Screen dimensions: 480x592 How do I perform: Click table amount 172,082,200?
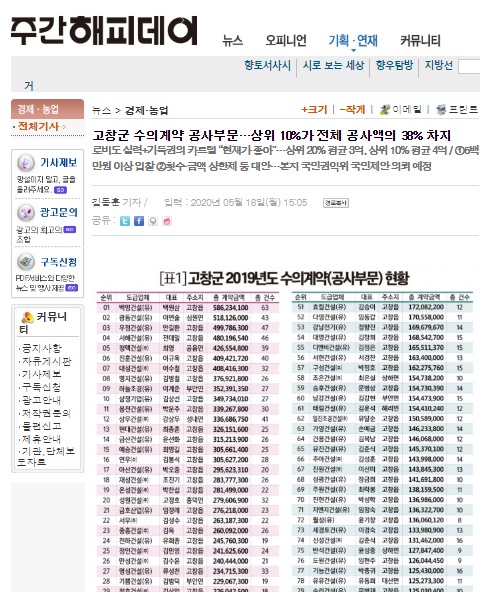[426, 307]
